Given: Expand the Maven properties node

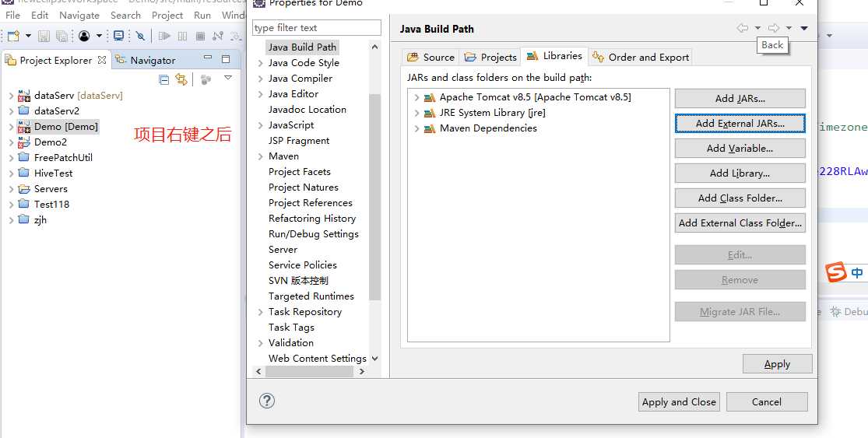Looking at the screenshot, I should (260, 156).
